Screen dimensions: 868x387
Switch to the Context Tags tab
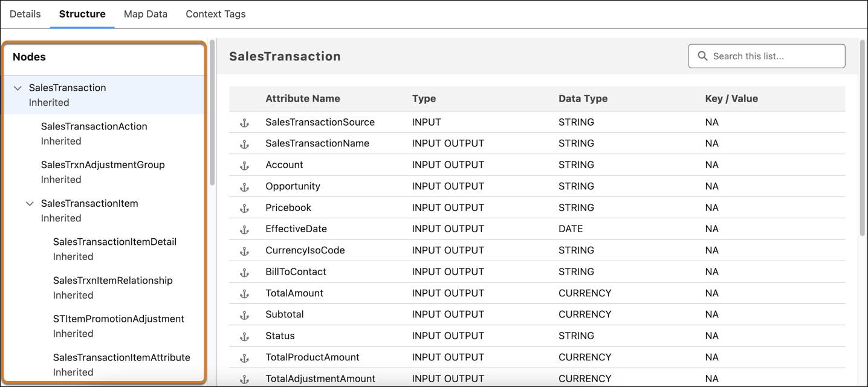pos(215,13)
